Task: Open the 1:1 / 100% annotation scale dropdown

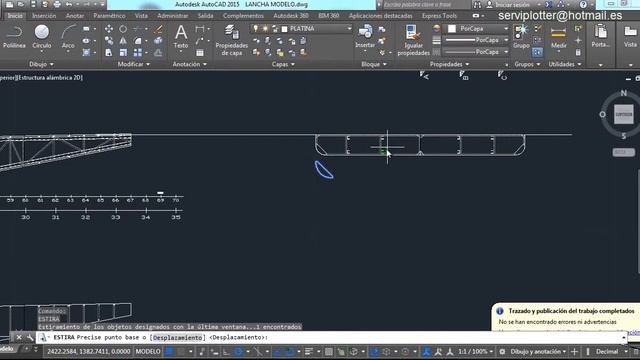Action: [475, 351]
